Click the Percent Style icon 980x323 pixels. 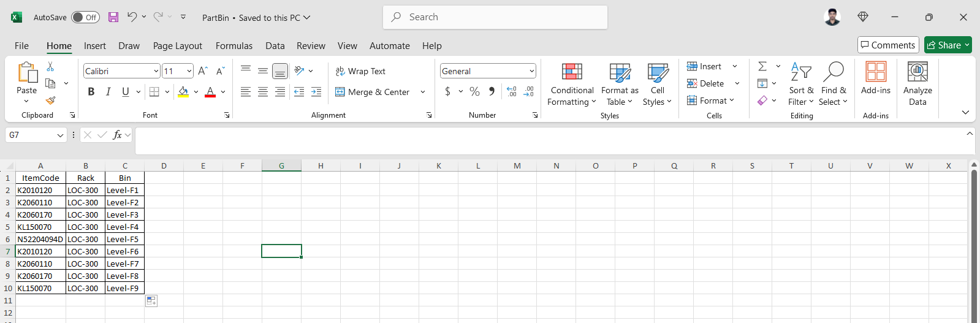[x=474, y=91]
